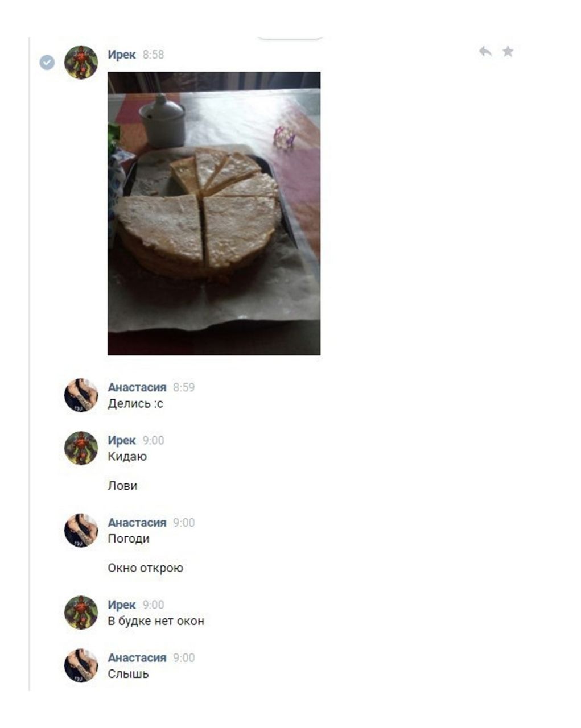Click Анастасия's avatar next to 'Делись :с'
The height and width of the screenshot is (728, 581).
click(81, 395)
